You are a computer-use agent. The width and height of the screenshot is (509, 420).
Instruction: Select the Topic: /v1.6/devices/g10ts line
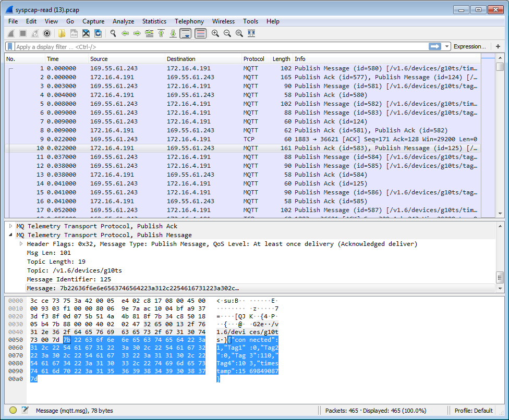pyautogui.click(x=75, y=270)
